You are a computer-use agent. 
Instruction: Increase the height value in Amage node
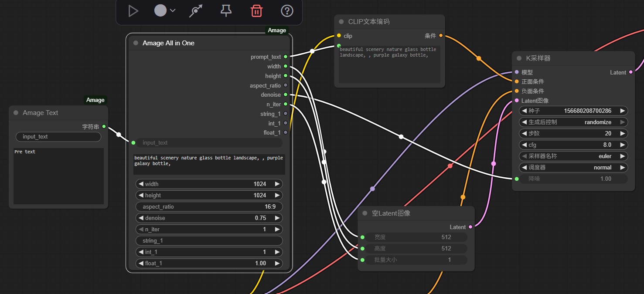pyautogui.click(x=277, y=196)
